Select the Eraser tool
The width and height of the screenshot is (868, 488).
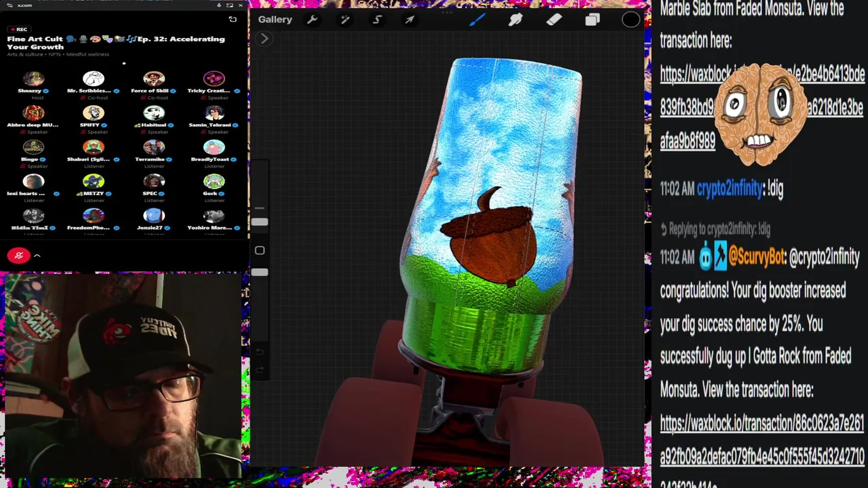click(554, 20)
